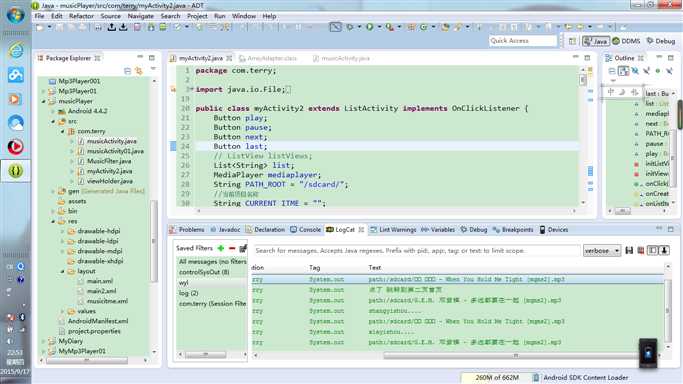Viewport: 683px width, 384px height.
Task: Switch to the Lint Warnings tab
Action: (393, 229)
